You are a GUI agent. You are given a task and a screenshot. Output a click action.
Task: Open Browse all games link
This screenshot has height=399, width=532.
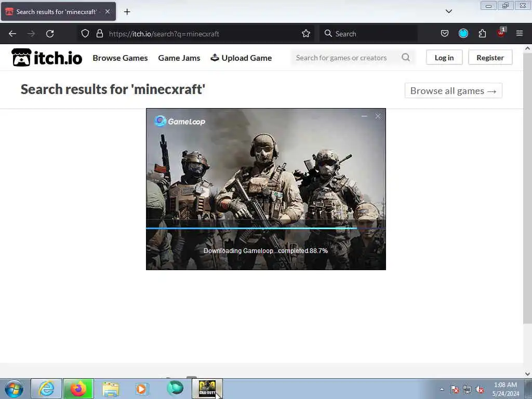[x=453, y=90]
